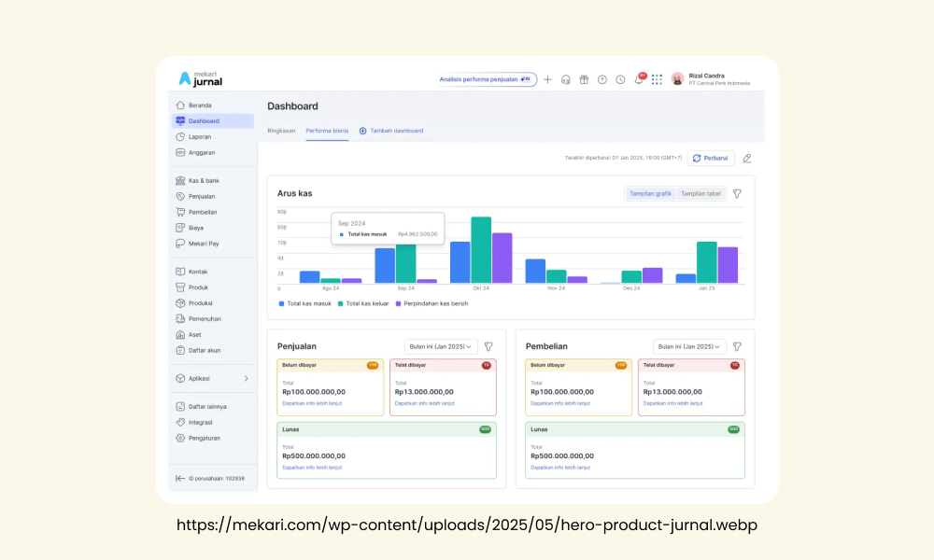Viewport: 934px width, 560px height.
Task: Open the gift icon in top bar
Action: pyautogui.click(x=584, y=79)
